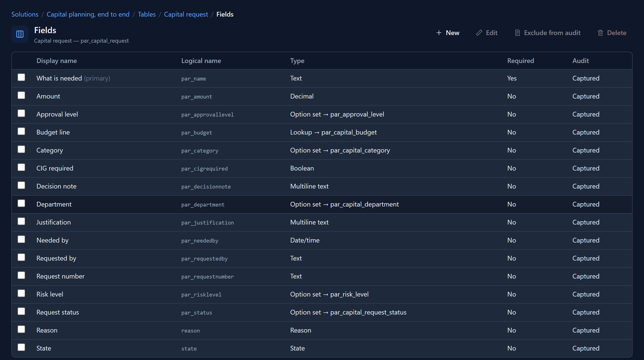Image resolution: width=644 pixels, height=360 pixels.
Task: Click the Audit column header
Action: point(581,61)
